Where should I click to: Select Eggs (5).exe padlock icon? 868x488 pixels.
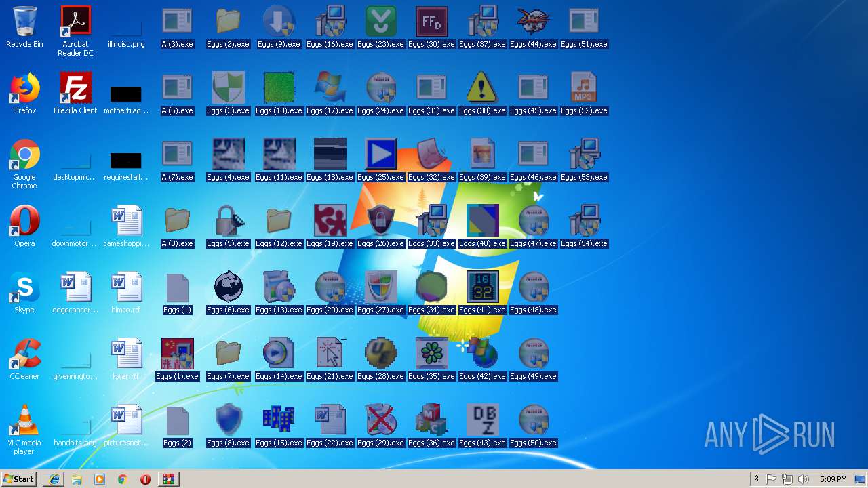pos(228,221)
